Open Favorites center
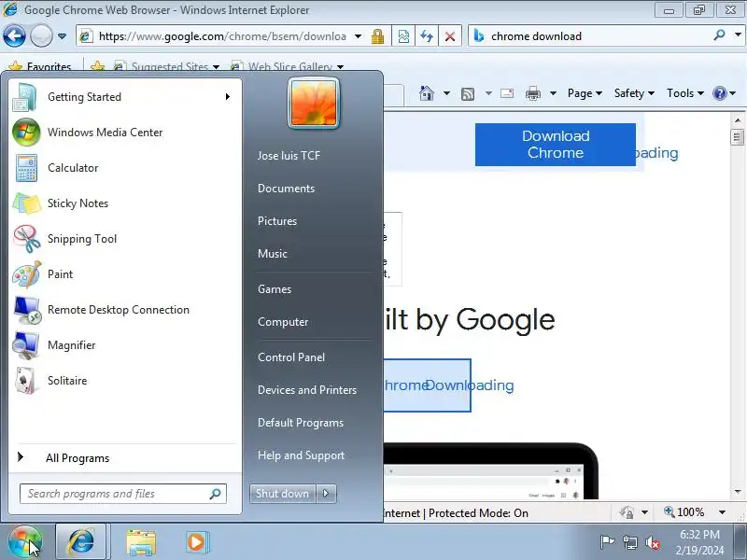747x560 pixels. [x=40, y=66]
